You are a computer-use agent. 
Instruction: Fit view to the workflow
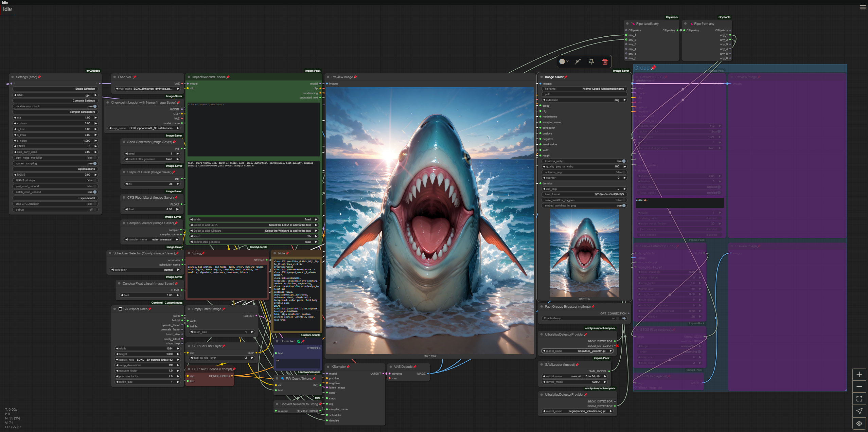click(x=859, y=399)
